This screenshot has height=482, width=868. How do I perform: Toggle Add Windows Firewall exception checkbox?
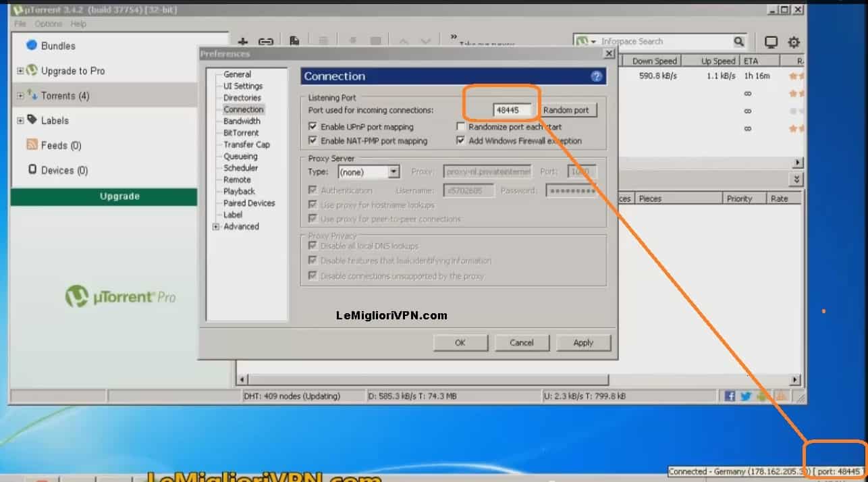coord(461,140)
